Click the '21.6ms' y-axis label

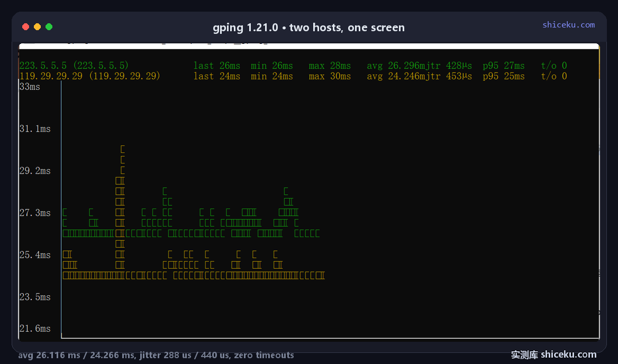pyautogui.click(x=35, y=329)
